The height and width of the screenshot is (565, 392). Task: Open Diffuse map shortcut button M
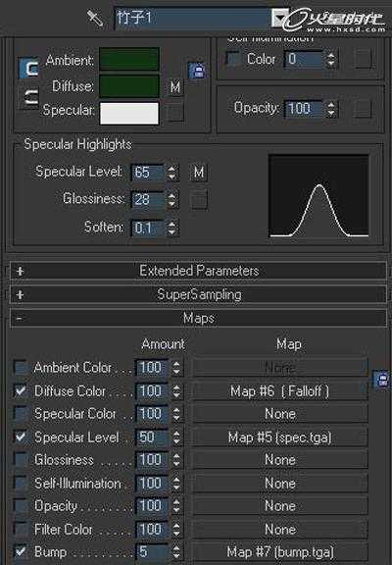[175, 87]
